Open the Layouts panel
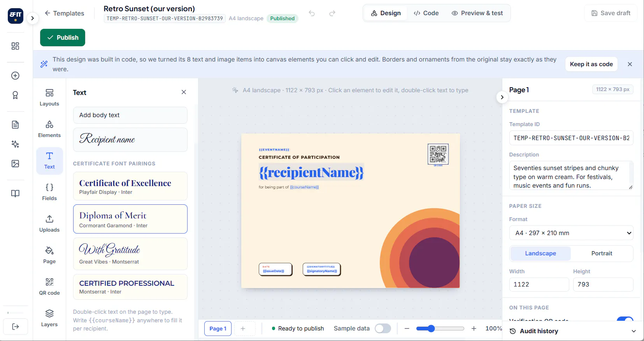Image resolution: width=644 pixels, height=341 pixels. [49, 97]
